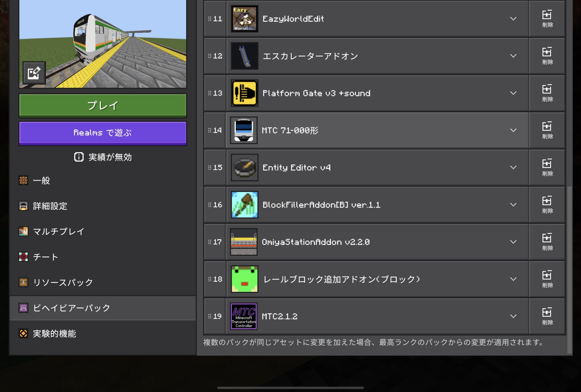Expand the Entity Editor v4 details
The image size is (581, 392).
tap(513, 168)
